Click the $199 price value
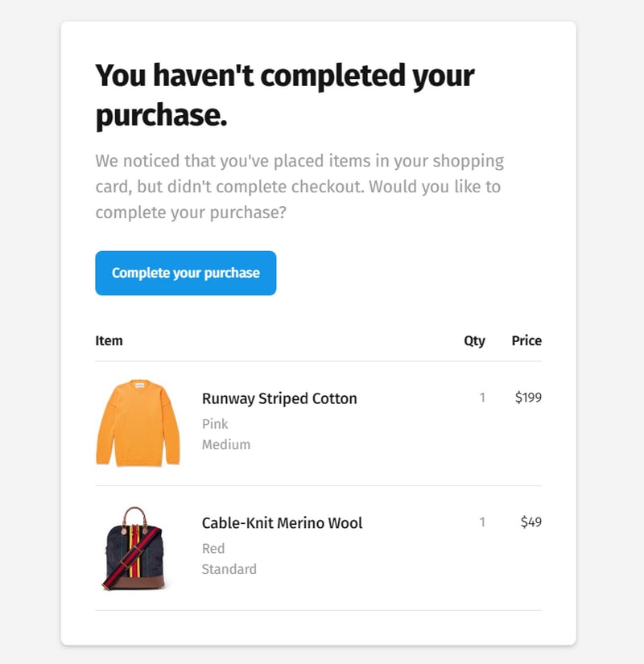This screenshot has height=664, width=644. click(x=528, y=398)
